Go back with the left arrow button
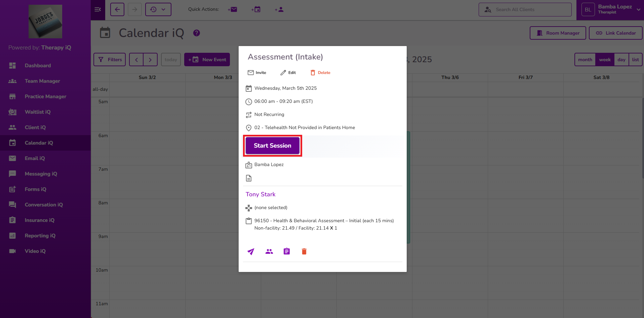Image resolution: width=644 pixels, height=318 pixels. 117,9
